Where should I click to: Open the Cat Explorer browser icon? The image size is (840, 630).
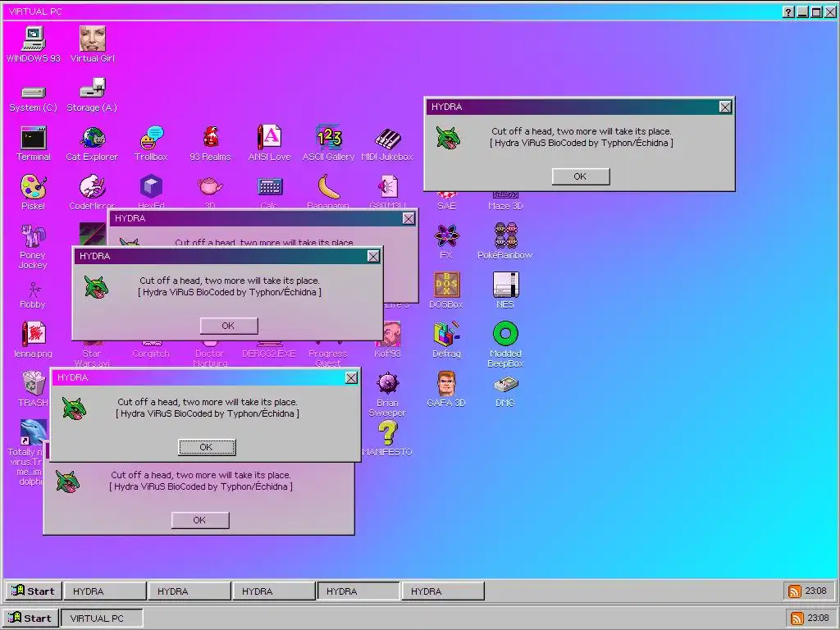point(92,138)
